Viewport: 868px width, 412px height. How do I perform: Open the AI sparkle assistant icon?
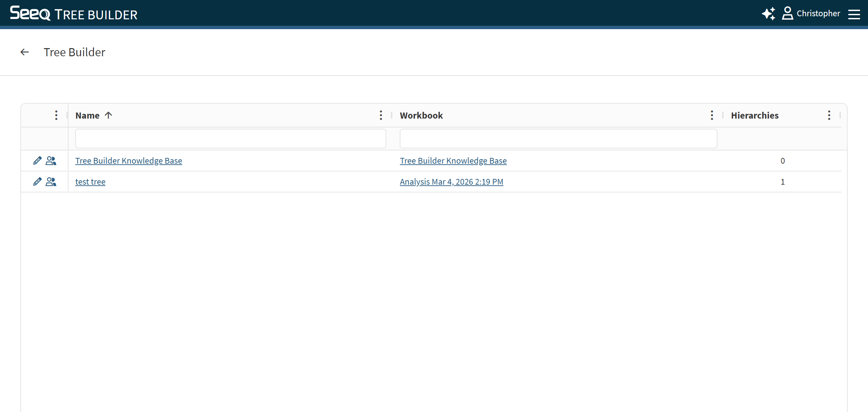tap(768, 14)
